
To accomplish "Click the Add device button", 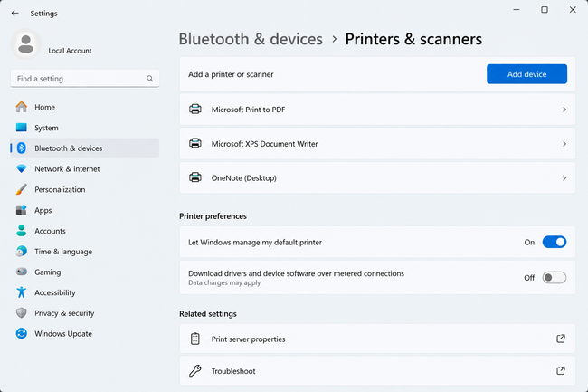I will click(x=526, y=74).
